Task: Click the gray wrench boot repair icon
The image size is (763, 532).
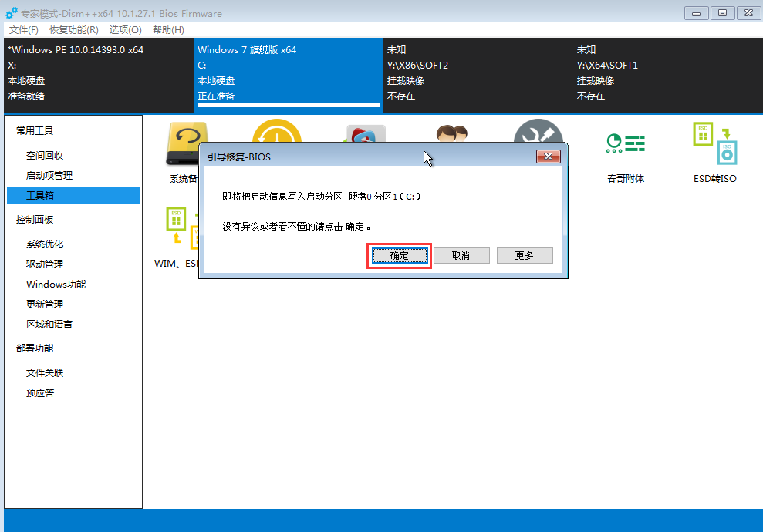Action: (538, 131)
